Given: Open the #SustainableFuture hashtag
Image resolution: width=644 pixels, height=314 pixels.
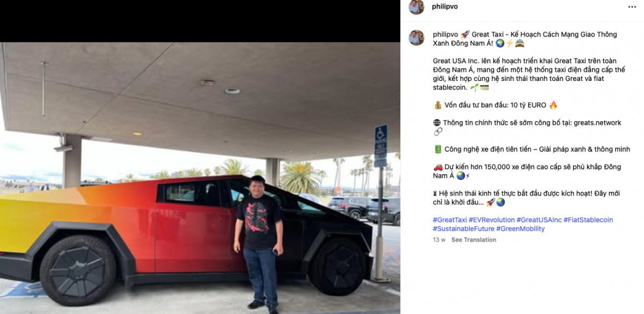Looking at the screenshot, I should (463, 229).
